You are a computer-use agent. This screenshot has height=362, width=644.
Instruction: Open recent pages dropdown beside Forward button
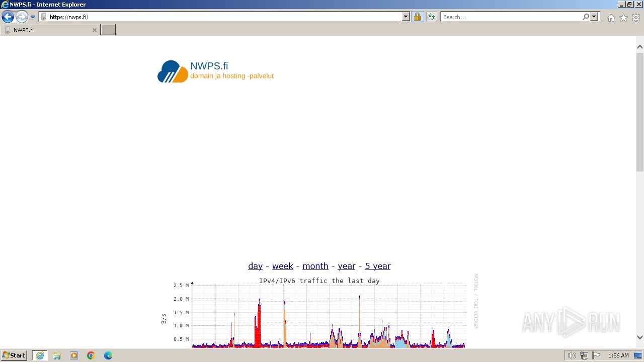(x=33, y=17)
